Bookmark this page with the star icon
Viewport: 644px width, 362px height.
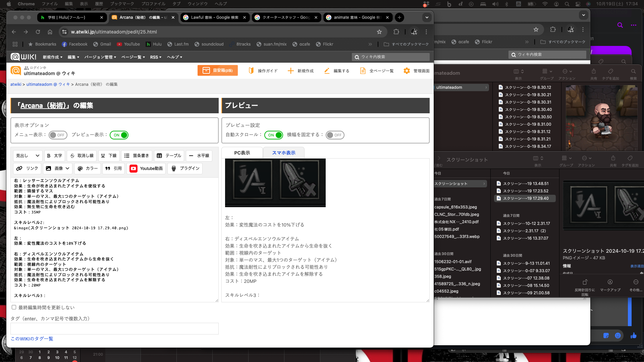pos(379,32)
